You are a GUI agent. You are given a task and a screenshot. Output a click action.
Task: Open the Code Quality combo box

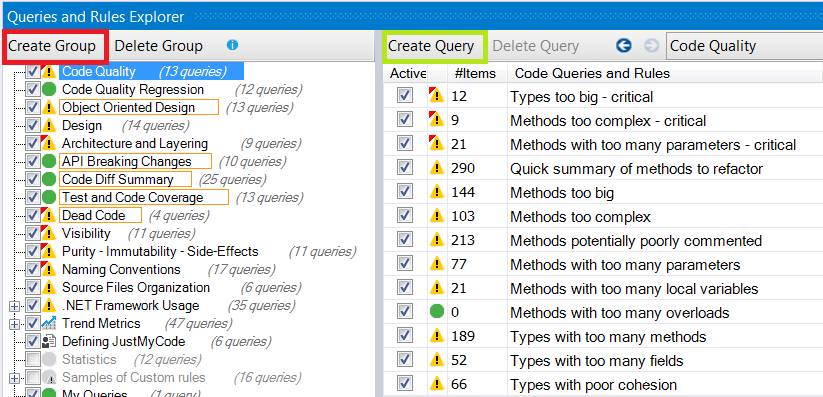click(744, 46)
